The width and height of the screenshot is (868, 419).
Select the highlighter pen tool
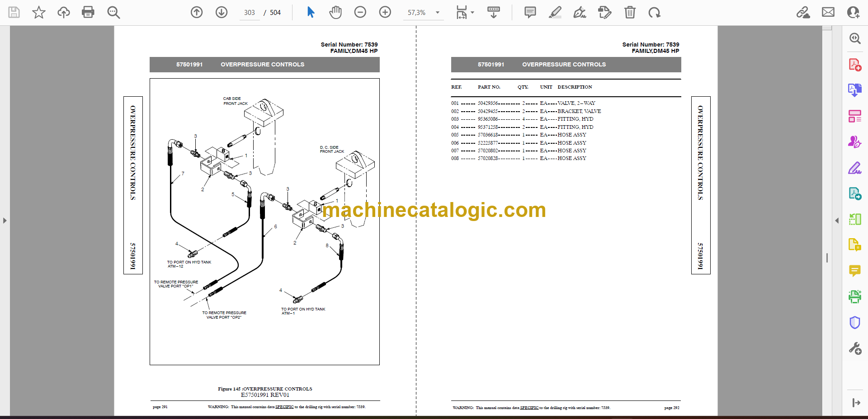click(x=555, y=12)
